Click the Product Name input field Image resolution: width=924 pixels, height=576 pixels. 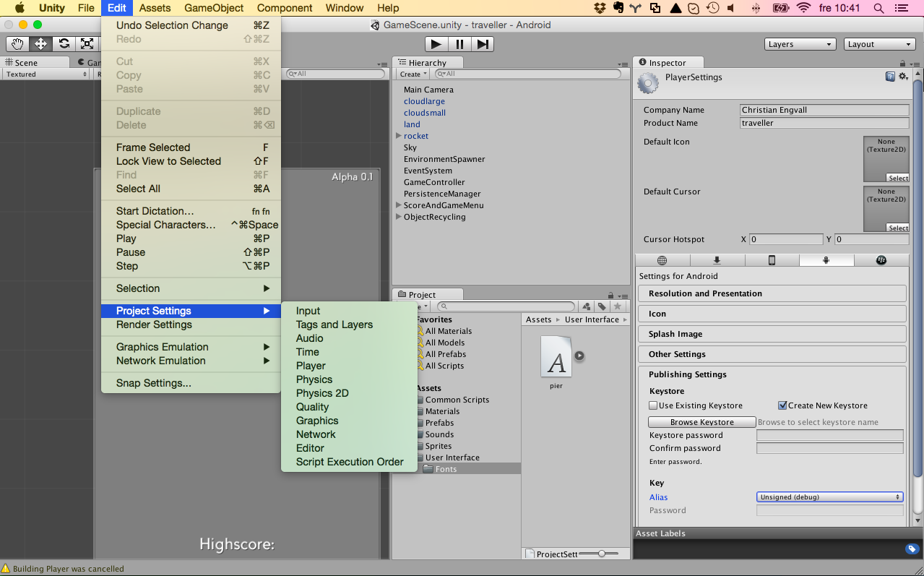pos(824,123)
